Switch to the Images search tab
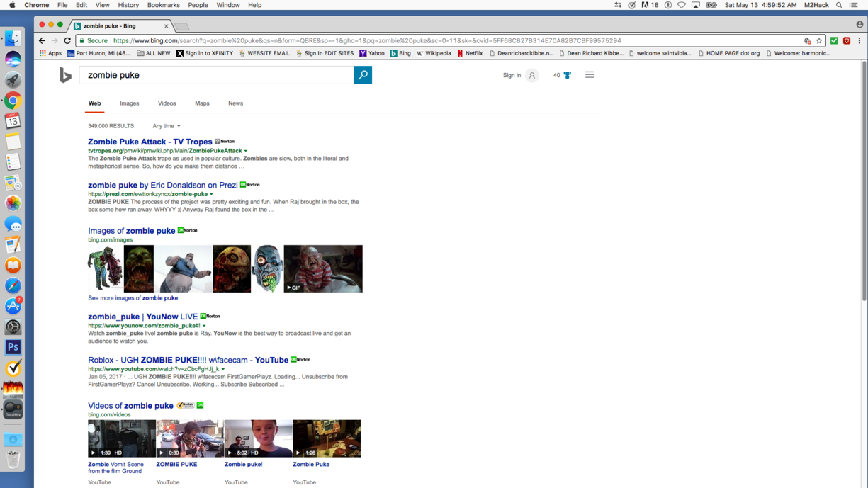Viewport: 868px width, 488px height. (x=129, y=103)
